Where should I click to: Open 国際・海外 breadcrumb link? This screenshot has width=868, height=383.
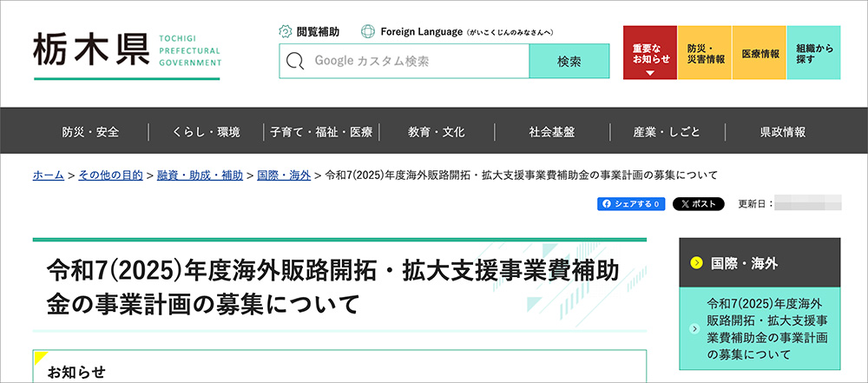click(x=284, y=175)
